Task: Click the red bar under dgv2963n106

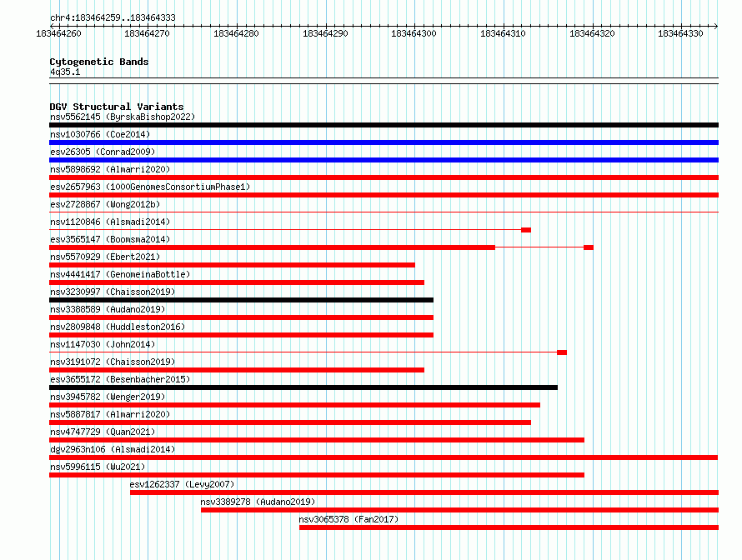Action: pyautogui.click(x=384, y=457)
